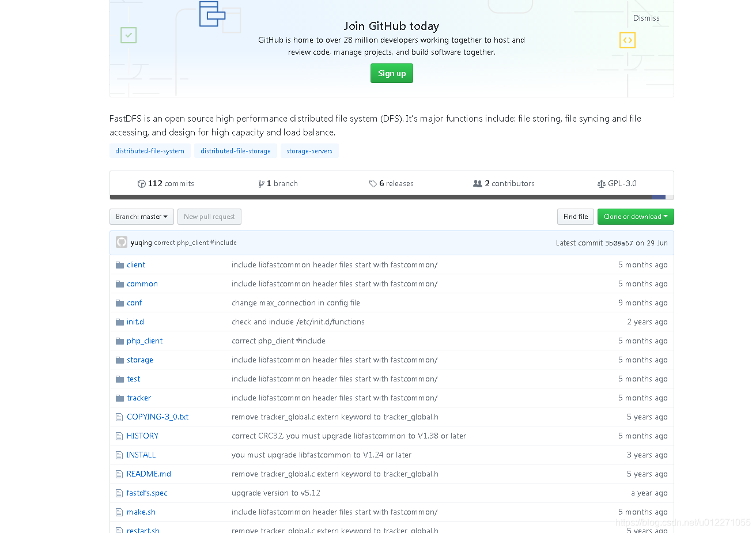Open commit 'change max_connection in config file'

click(x=296, y=303)
